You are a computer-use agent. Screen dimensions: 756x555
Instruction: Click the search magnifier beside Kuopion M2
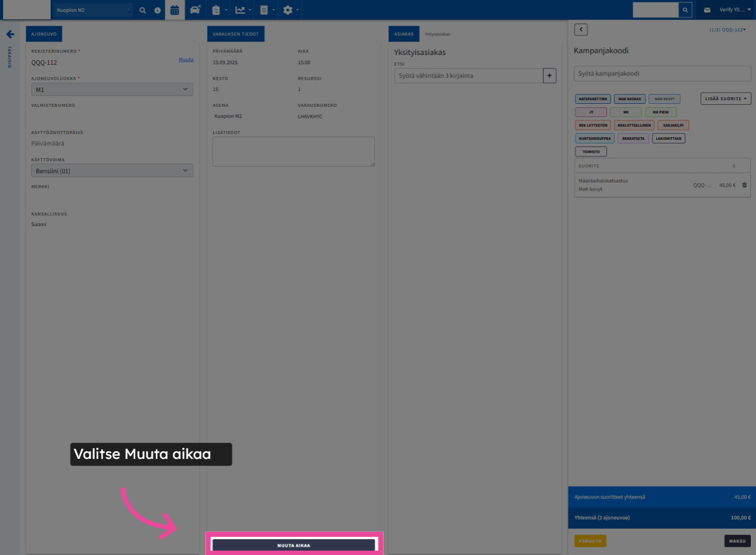(143, 10)
